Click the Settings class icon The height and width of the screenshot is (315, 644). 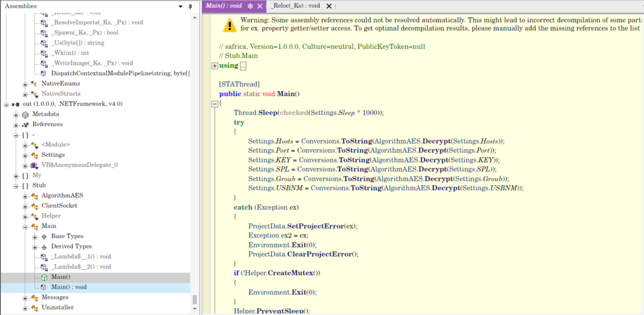(x=35, y=155)
